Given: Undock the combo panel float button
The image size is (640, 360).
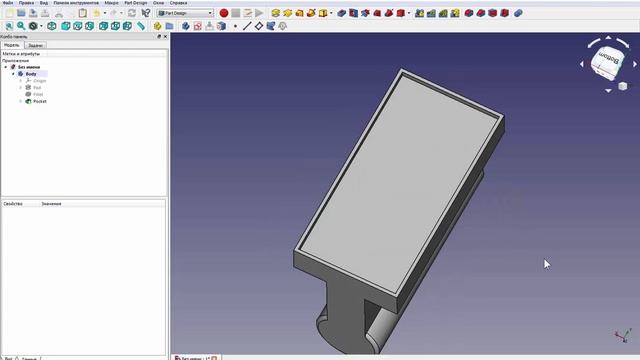Looking at the screenshot, I should 159,36.
